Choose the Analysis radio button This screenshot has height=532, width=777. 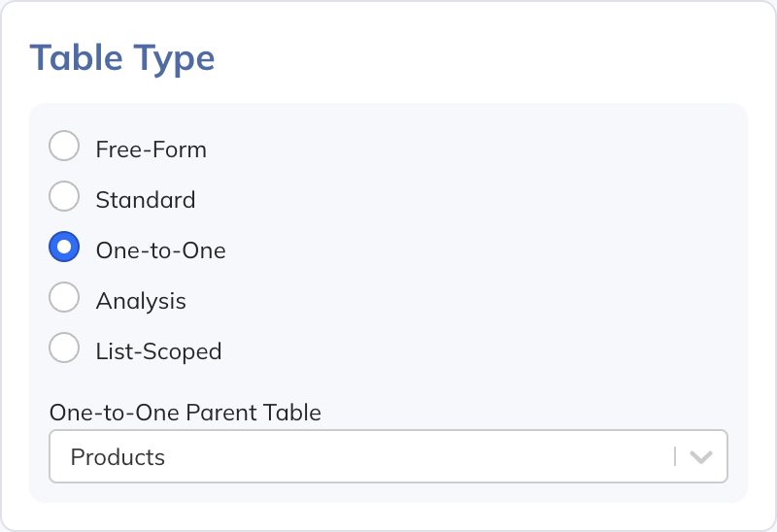64,298
